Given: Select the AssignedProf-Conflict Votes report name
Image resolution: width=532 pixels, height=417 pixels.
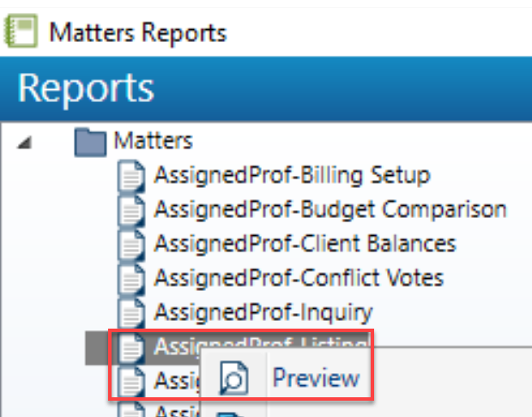Looking at the screenshot, I should 299,278.
